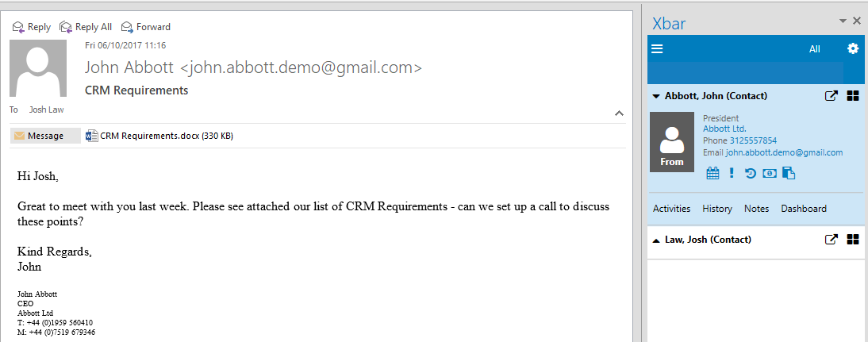The width and height of the screenshot is (868, 342).
Task: Click the history clock icon for Abbott
Action: tap(750, 173)
